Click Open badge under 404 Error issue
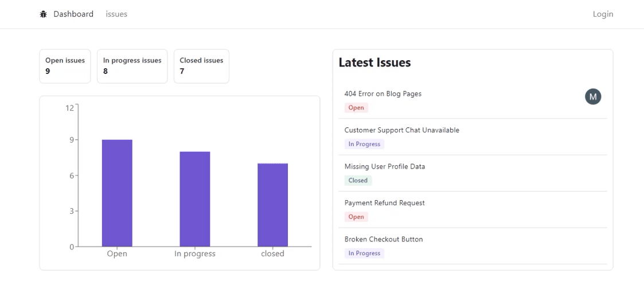The height and width of the screenshot is (301, 644). coord(356,108)
